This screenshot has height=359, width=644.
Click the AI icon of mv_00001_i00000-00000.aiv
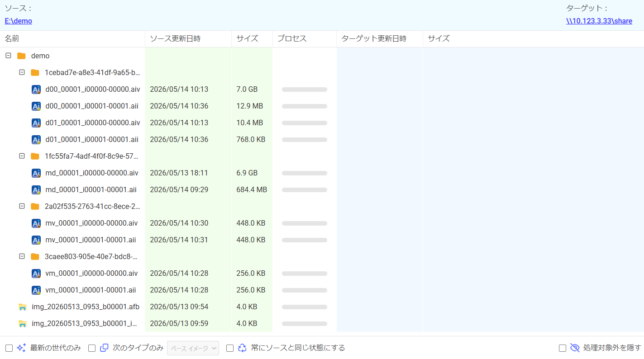pos(36,223)
